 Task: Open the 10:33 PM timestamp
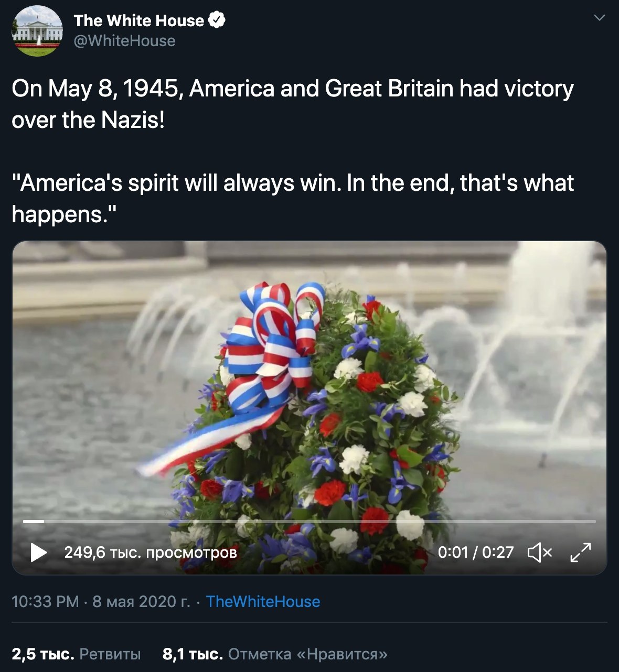[x=46, y=601]
